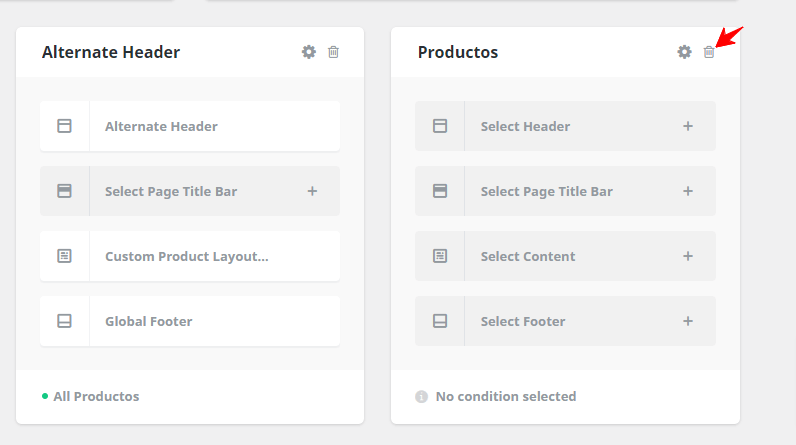Delete the Alternate Header layout with its trash icon

(x=333, y=52)
